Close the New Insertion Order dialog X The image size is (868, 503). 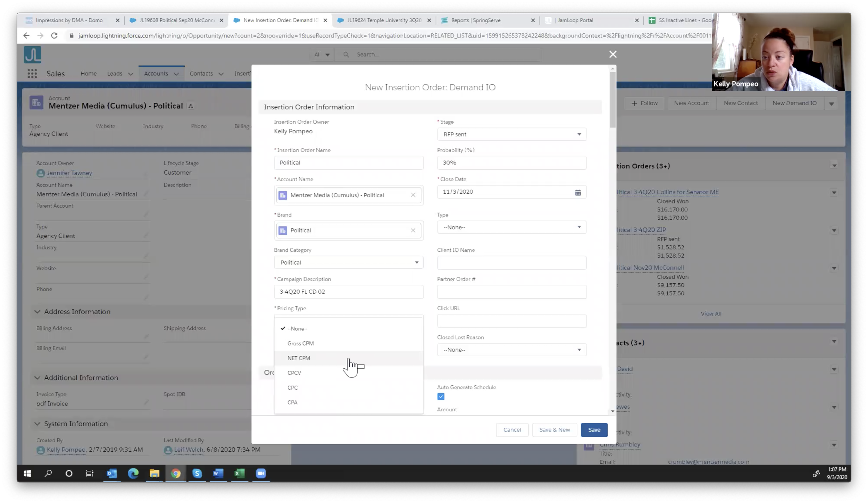(613, 54)
